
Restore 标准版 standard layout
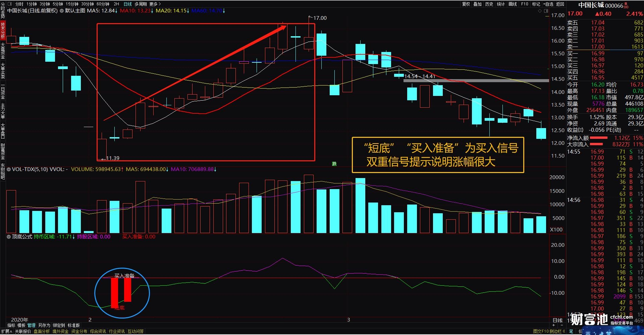[73, 325]
